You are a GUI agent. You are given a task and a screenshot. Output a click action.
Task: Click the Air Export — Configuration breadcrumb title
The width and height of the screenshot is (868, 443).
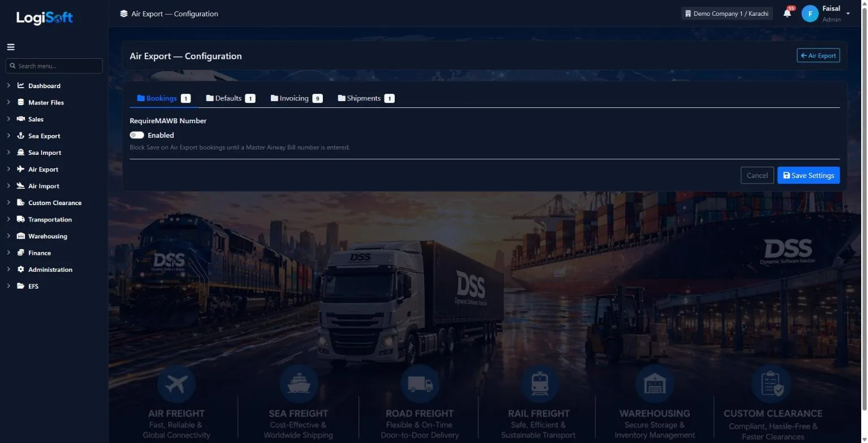point(175,14)
